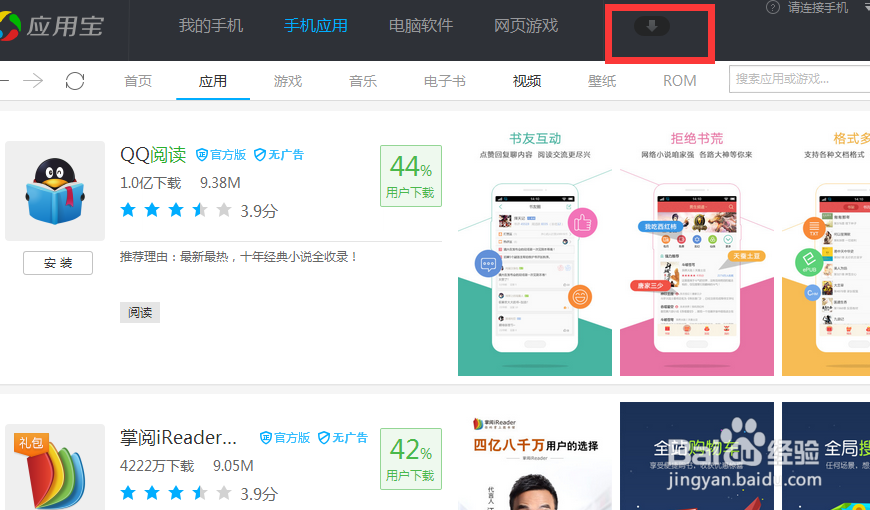
Task: Switch to ROM tab
Action: 680,81
